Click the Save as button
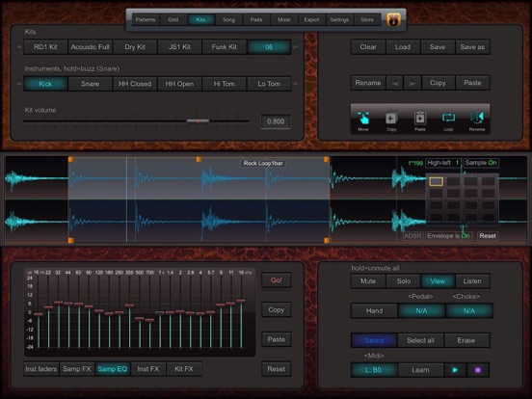 tap(472, 47)
